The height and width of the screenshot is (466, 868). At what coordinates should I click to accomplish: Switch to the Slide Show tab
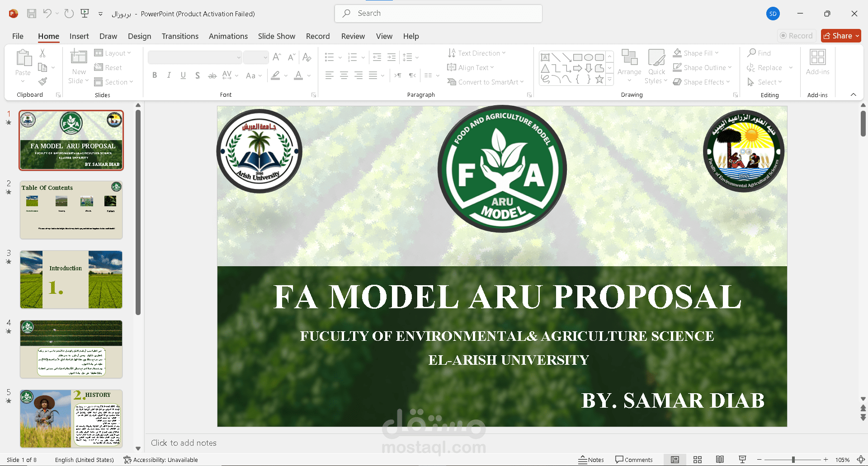pos(276,36)
